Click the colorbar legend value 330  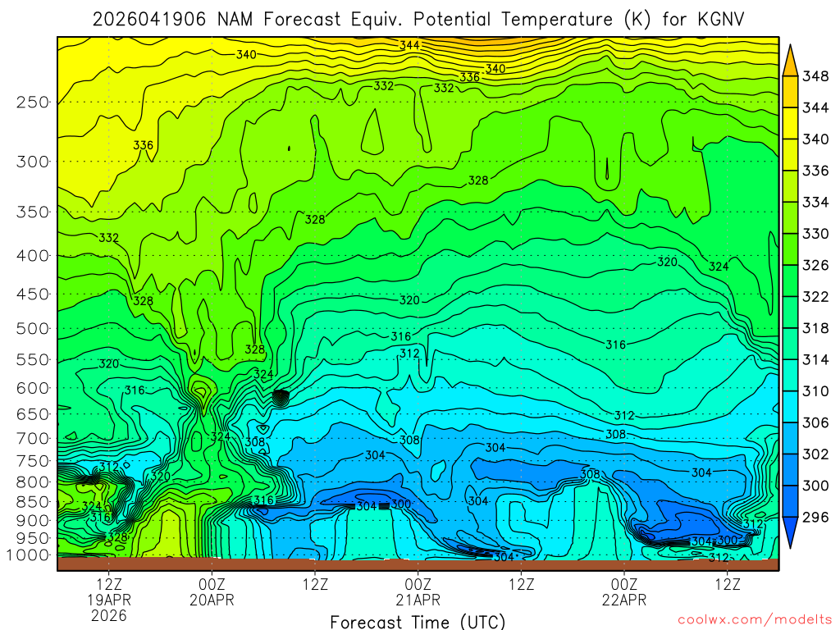coord(815,234)
